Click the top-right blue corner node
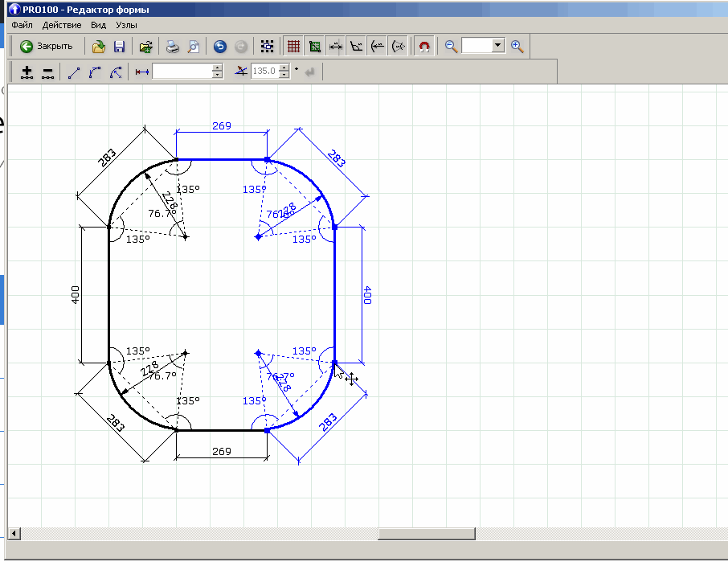 point(267,160)
